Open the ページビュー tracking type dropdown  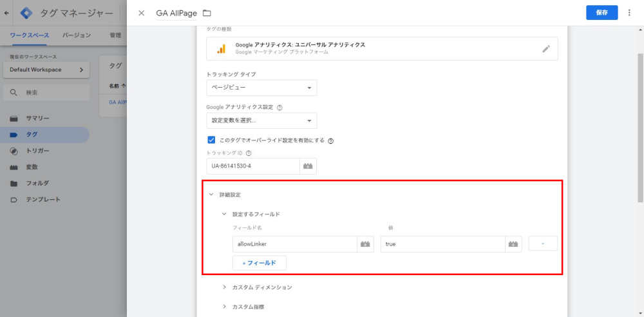tap(261, 88)
